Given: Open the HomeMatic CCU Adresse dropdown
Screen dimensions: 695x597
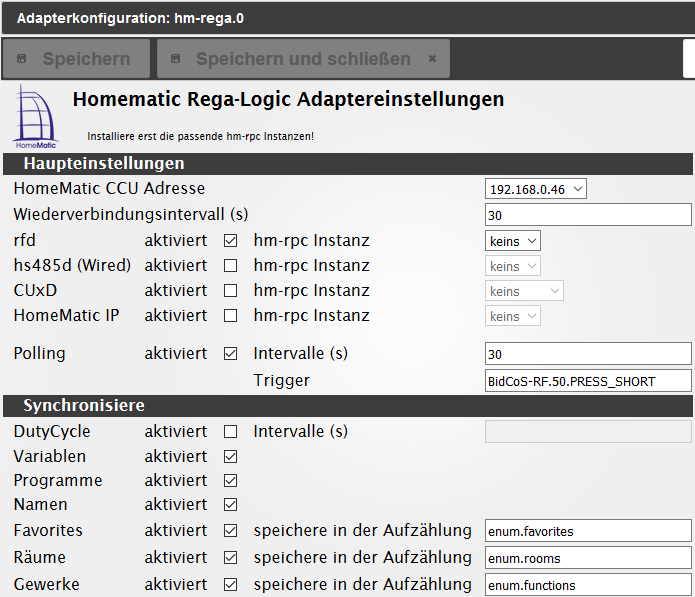Looking at the screenshot, I should [x=536, y=189].
